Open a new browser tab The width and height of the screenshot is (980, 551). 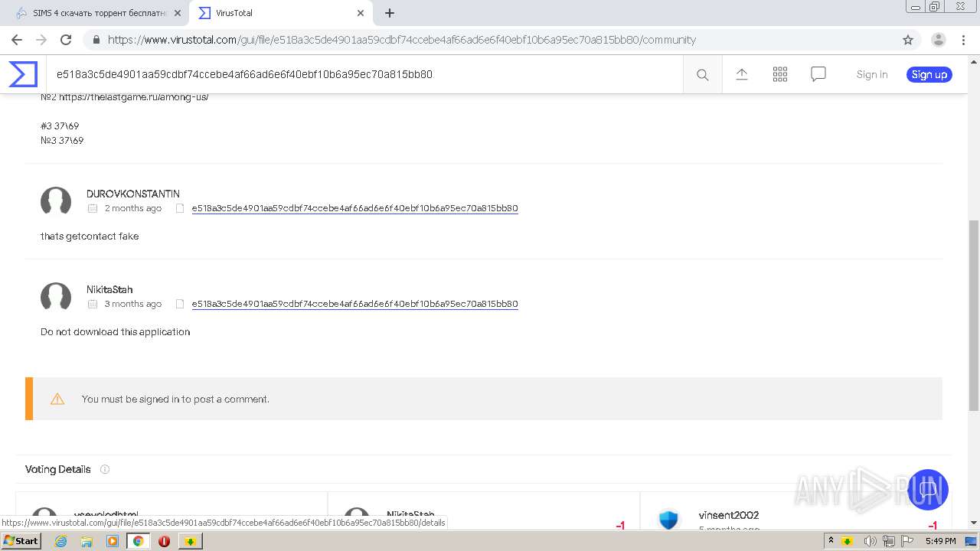[x=390, y=13]
